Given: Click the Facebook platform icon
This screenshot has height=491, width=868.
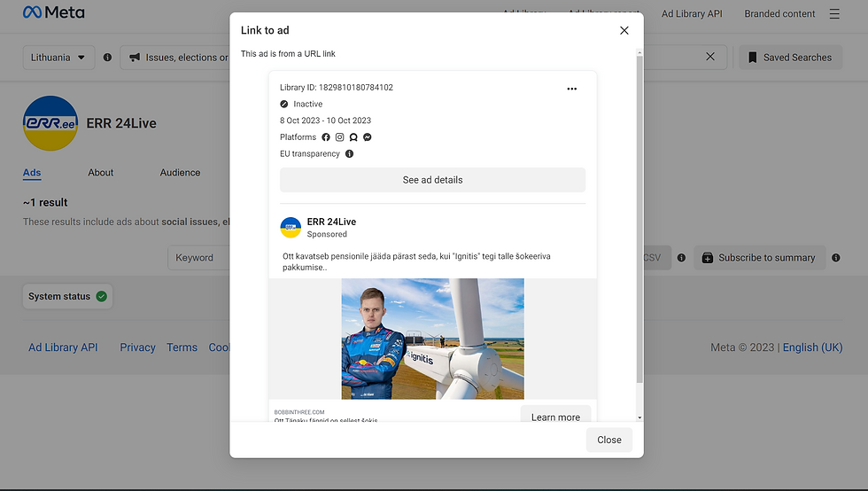Looking at the screenshot, I should click(326, 137).
